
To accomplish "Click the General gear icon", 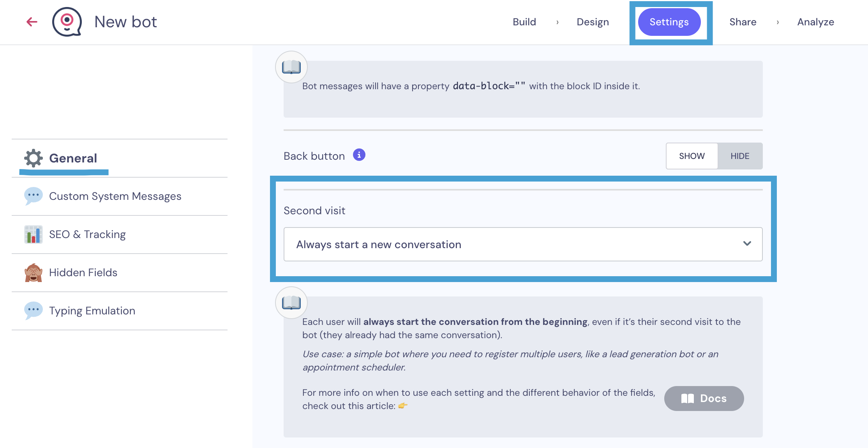I will tap(34, 158).
